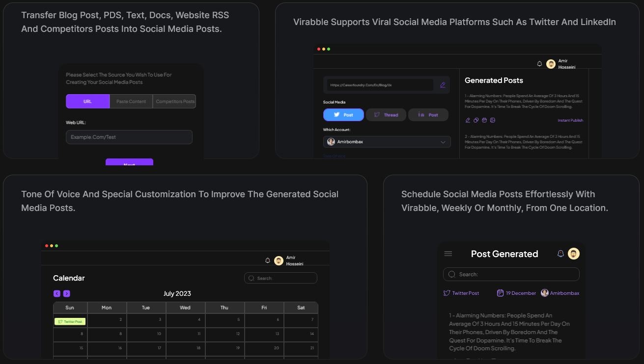Edit the first generated post with pencil icon
The image size is (644, 364).
click(468, 120)
